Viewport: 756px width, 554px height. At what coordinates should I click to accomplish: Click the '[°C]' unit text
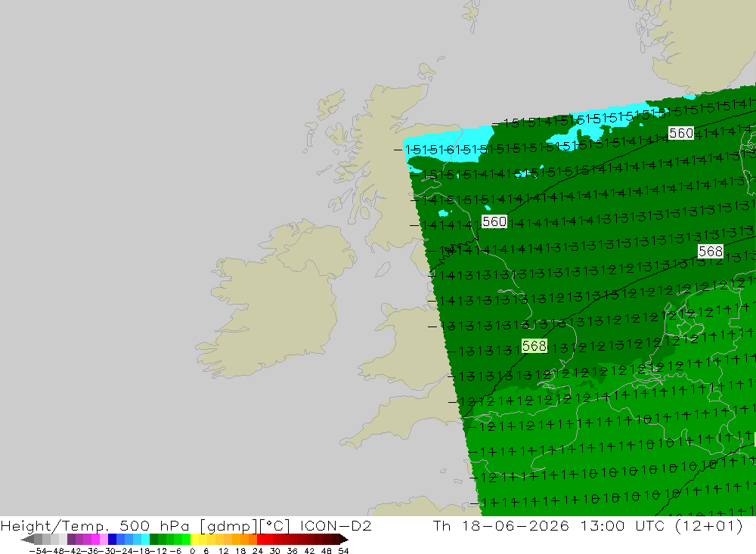[275, 525]
